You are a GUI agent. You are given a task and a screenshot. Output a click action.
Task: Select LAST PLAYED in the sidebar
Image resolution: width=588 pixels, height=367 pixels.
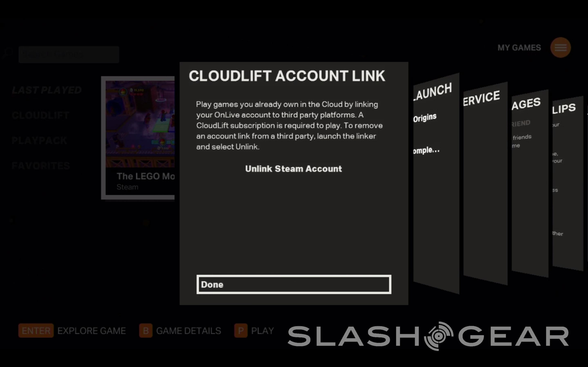click(x=47, y=90)
